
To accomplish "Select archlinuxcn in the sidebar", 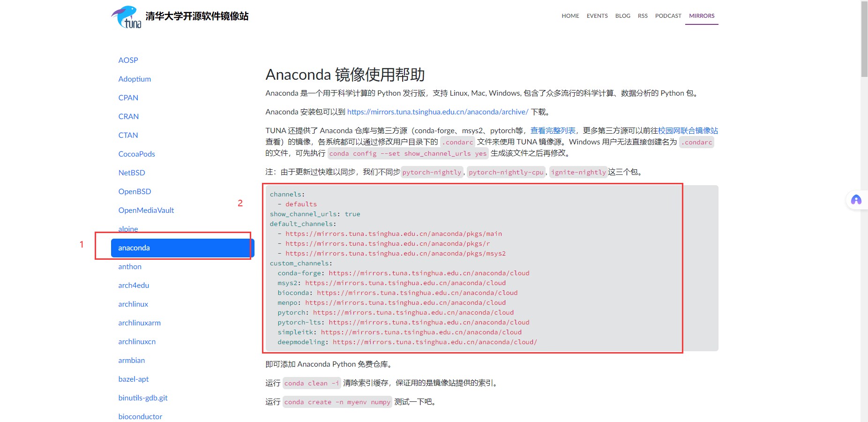I will point(137,341).
